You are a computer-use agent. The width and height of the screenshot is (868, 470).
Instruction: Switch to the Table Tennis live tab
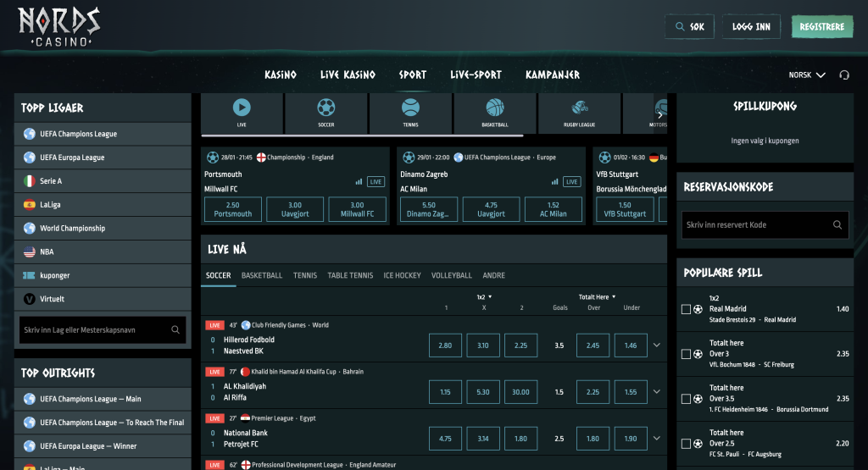[350, 275]
